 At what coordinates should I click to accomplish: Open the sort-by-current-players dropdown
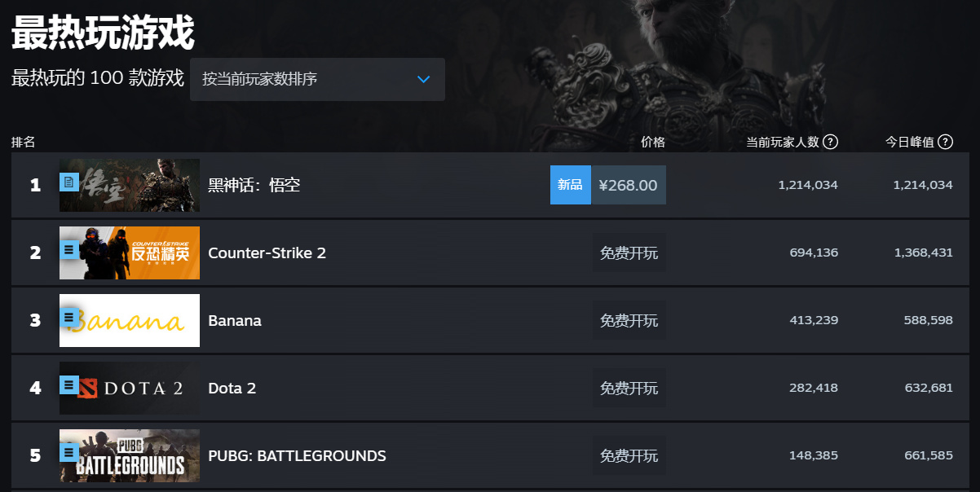[x=317, y=79]
